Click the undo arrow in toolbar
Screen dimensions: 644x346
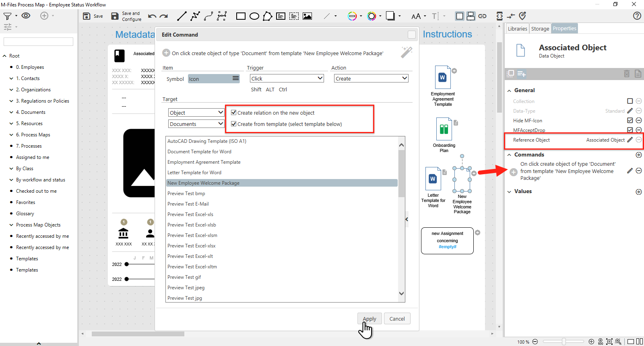pyautogui.click(x=152, y=16)
